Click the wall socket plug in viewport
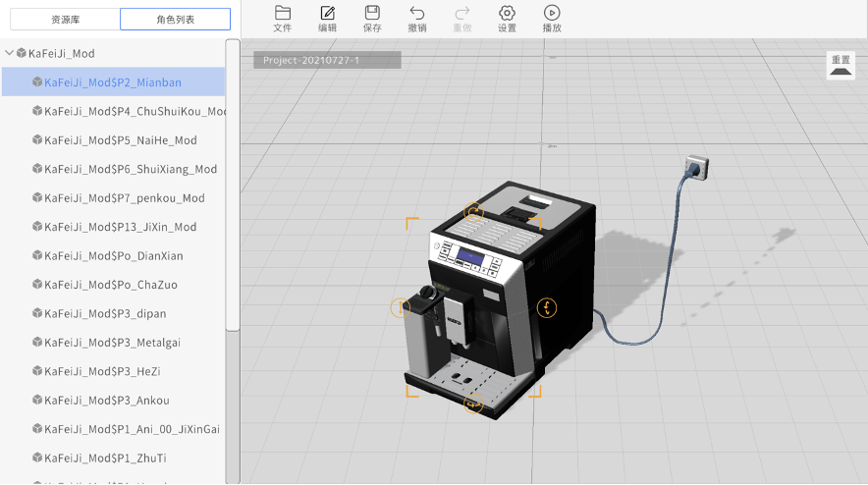The image size is (868, 485). (696, 168)
